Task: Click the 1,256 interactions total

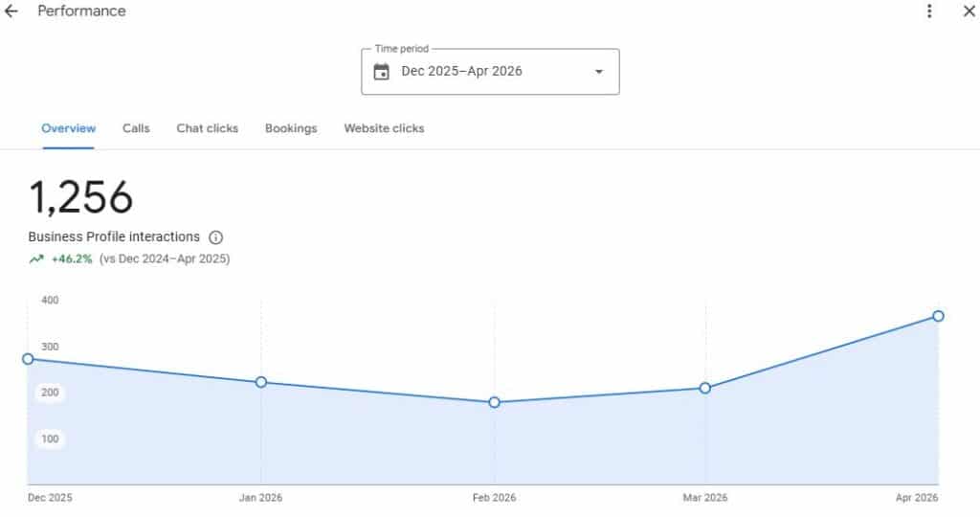Action: point(81,197)
